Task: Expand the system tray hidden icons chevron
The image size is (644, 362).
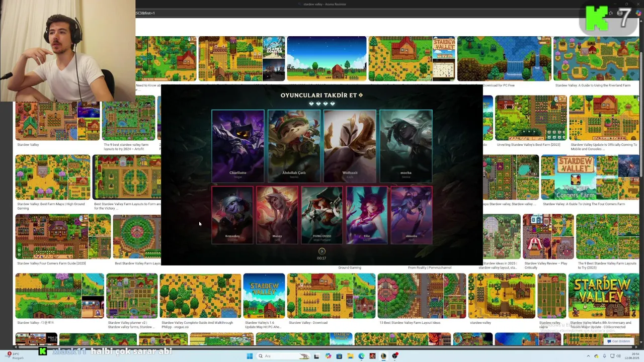Action: click(x=588, y=356)
